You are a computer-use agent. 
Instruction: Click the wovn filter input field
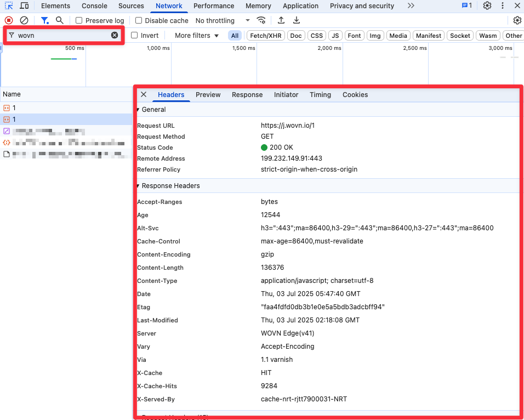60,35
